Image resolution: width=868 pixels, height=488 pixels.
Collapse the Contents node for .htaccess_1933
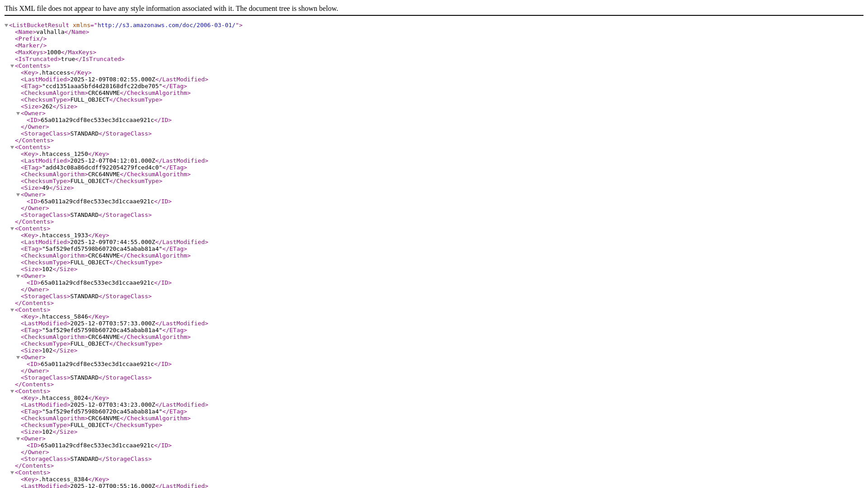pos(12,229)
